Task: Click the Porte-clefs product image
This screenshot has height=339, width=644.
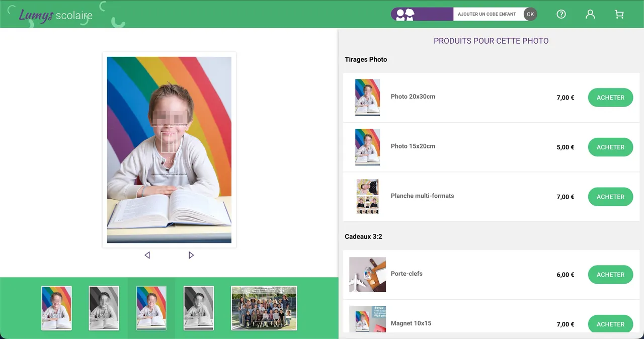Action: [x=367, y=275]
